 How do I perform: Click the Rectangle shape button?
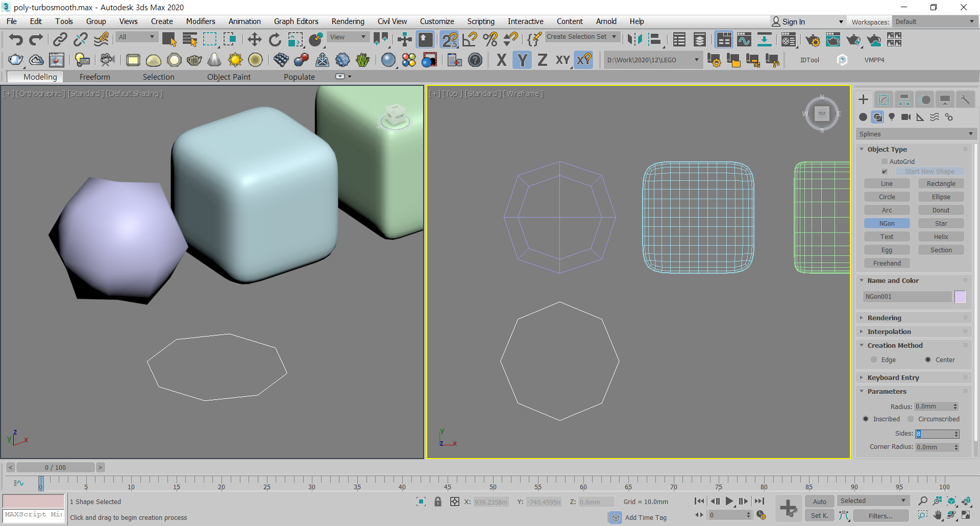(941, 184)
